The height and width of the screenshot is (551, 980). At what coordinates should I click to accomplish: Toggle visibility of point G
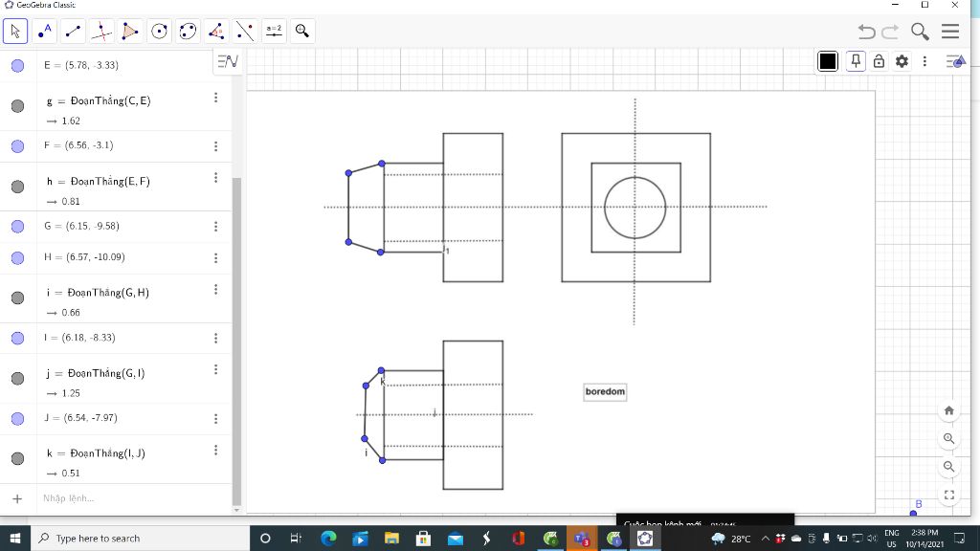click(x=17, y=226)
